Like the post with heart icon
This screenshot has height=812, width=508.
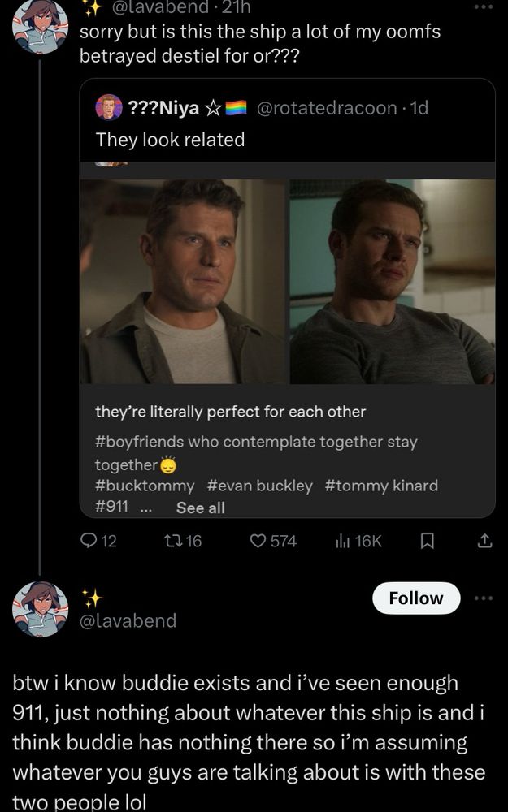(258, 541)
